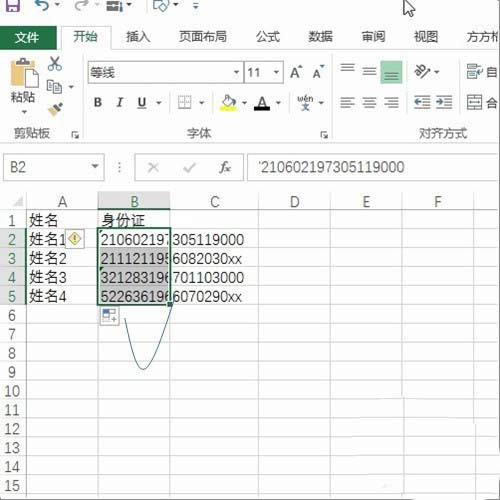Open borders dropdown arrow

[x=201, y=103]
